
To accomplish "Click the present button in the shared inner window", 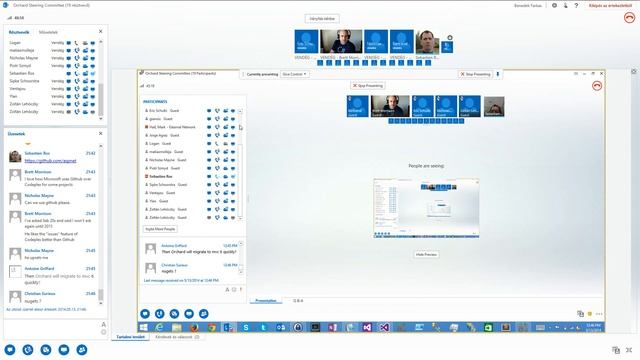I will click(189, 313).
